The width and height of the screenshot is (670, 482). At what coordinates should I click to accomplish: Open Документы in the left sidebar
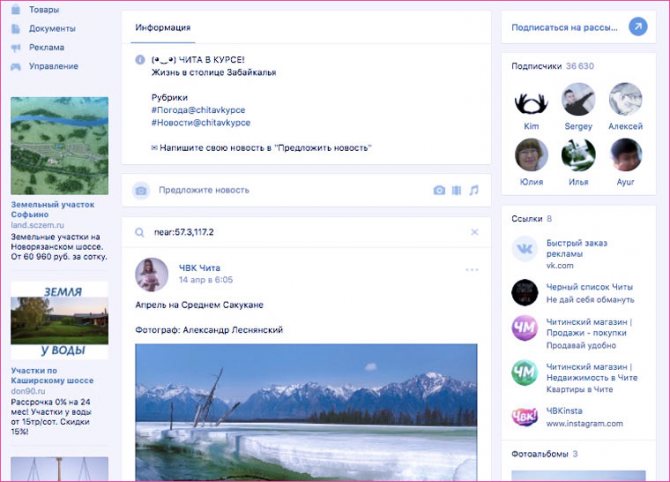[52, 29]
